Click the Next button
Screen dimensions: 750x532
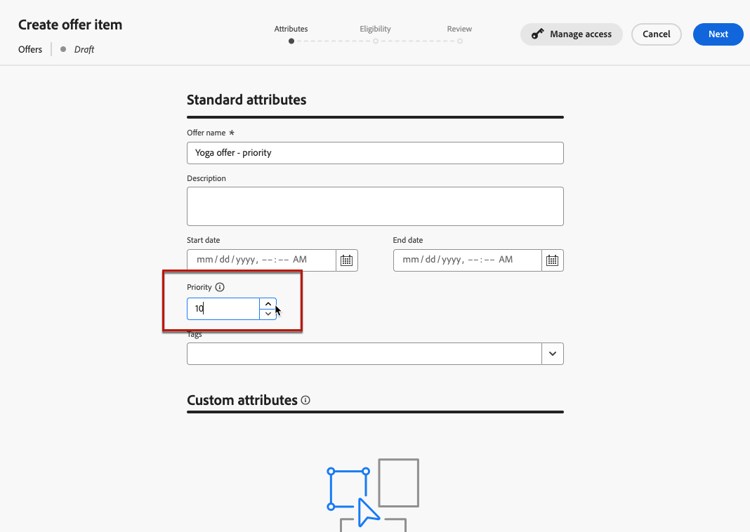718,34
